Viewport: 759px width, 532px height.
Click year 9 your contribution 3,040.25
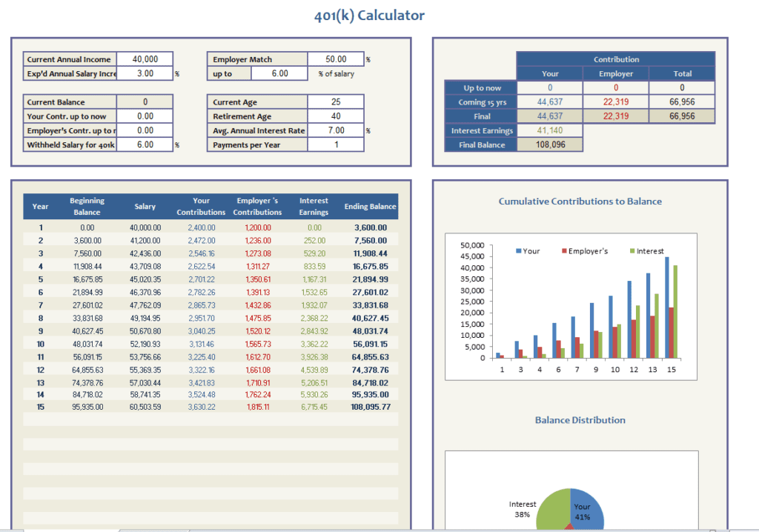[202, 332]
